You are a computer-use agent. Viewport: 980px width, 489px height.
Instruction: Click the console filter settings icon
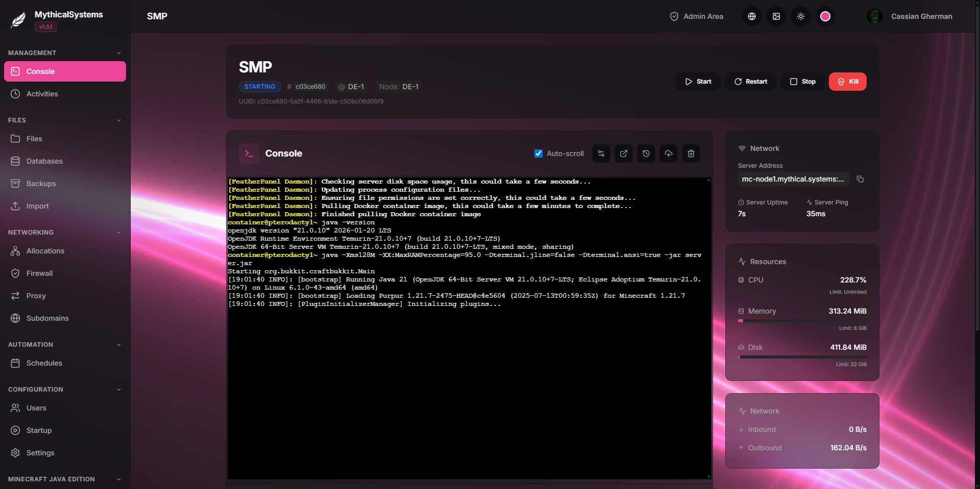601,153
